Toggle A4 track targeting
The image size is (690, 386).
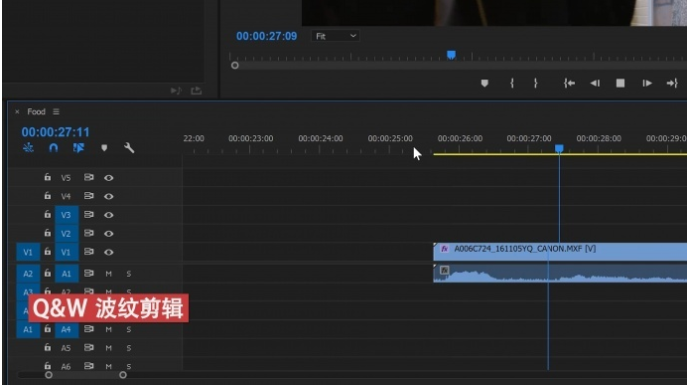[66, 329]
